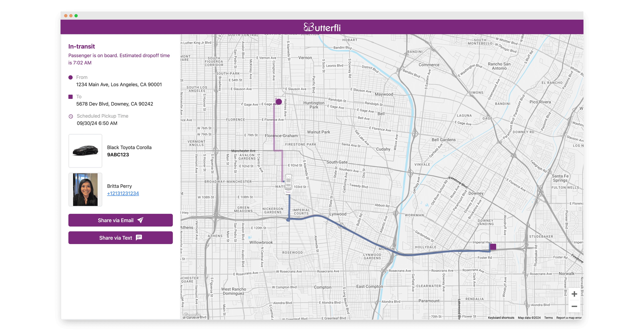Click the Britta Perry driver name
644x331 pixels.
click(119, 186)
